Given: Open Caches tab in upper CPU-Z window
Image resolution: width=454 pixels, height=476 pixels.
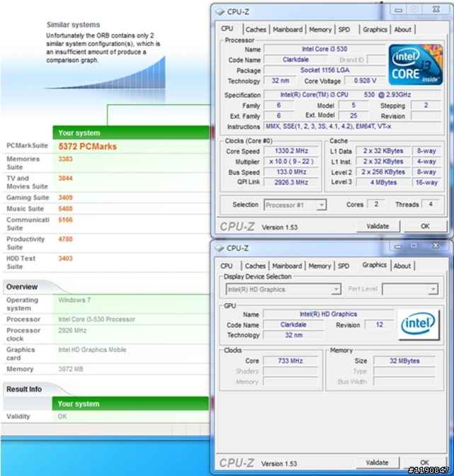Looking at the screenshot, I should pyautogui.click(x=256, y=30).
